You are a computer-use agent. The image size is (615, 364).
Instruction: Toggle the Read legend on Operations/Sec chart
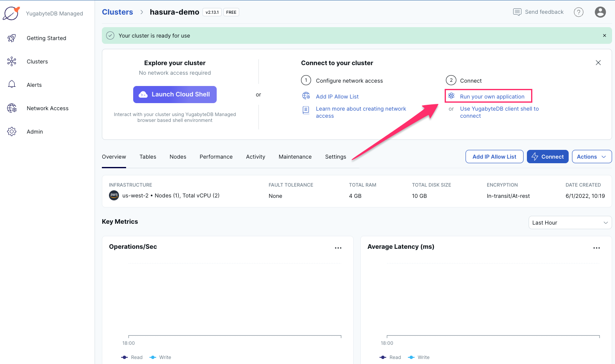pos(132,357)
